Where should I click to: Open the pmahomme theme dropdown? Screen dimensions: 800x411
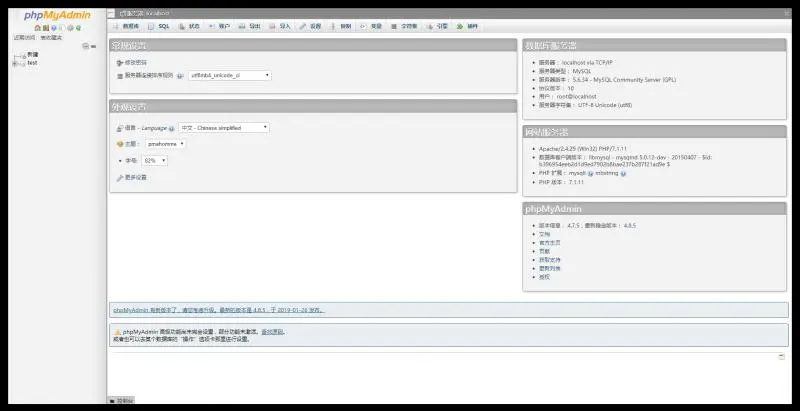pos(165,144)
